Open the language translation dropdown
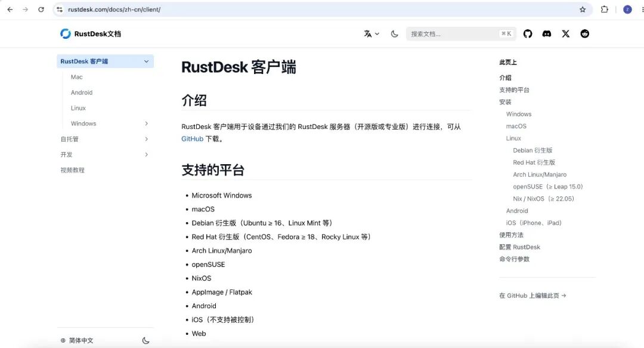Screen dimensions: 644x348 [371, 34]
